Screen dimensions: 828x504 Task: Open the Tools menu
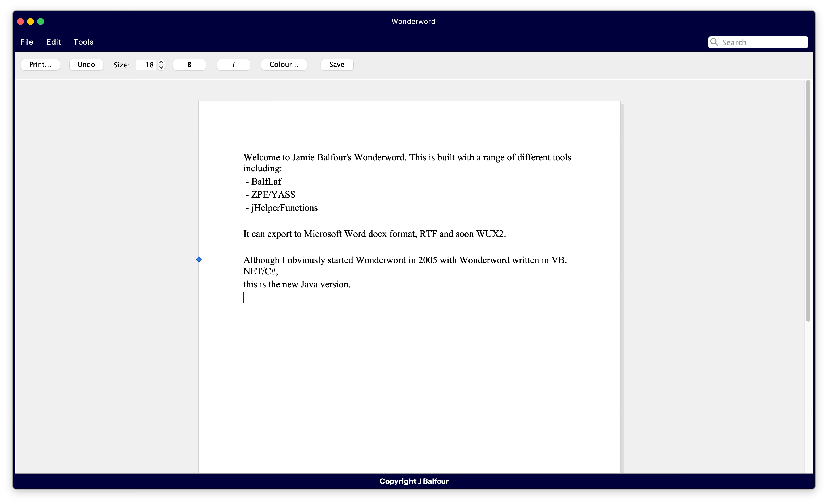83,42
